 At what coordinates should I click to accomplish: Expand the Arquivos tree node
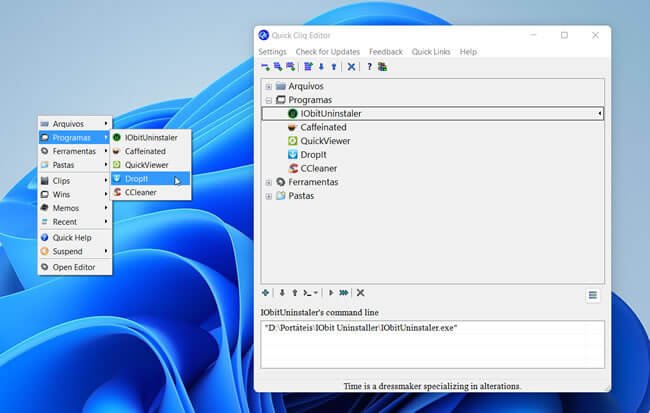pyautogui.click(x=269, y=87)
